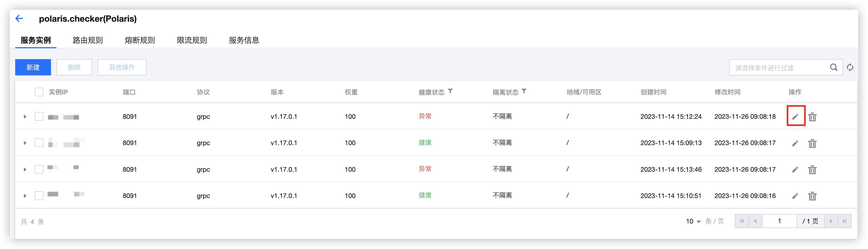This screenshot has width=868, height=249.
Task: Click the 删除 button
Action: (74, 67)
